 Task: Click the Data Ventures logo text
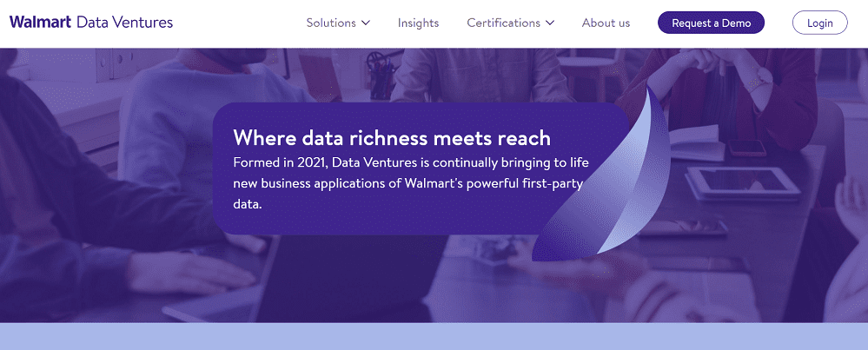(124, 23)
